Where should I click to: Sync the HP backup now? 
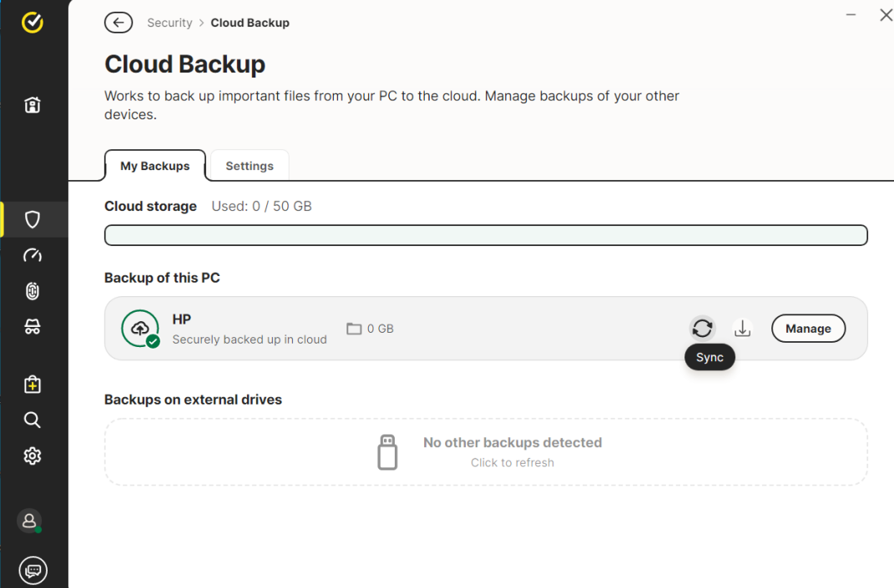[x=703, y=329]
